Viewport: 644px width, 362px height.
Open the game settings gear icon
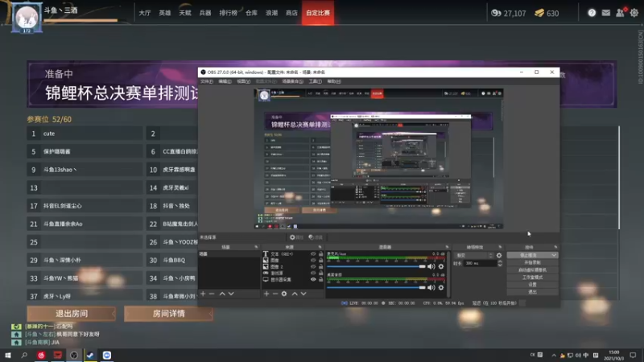point(634,13)
